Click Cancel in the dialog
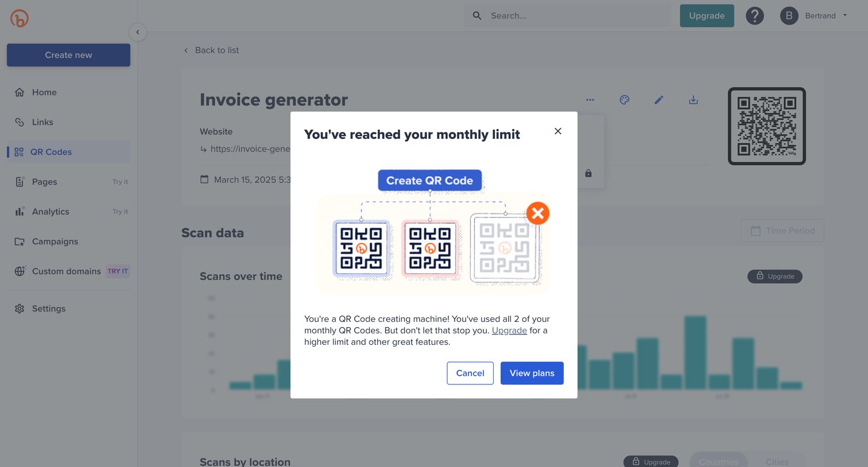Screen dimensions: 868x467 click(x=470, y=373)
